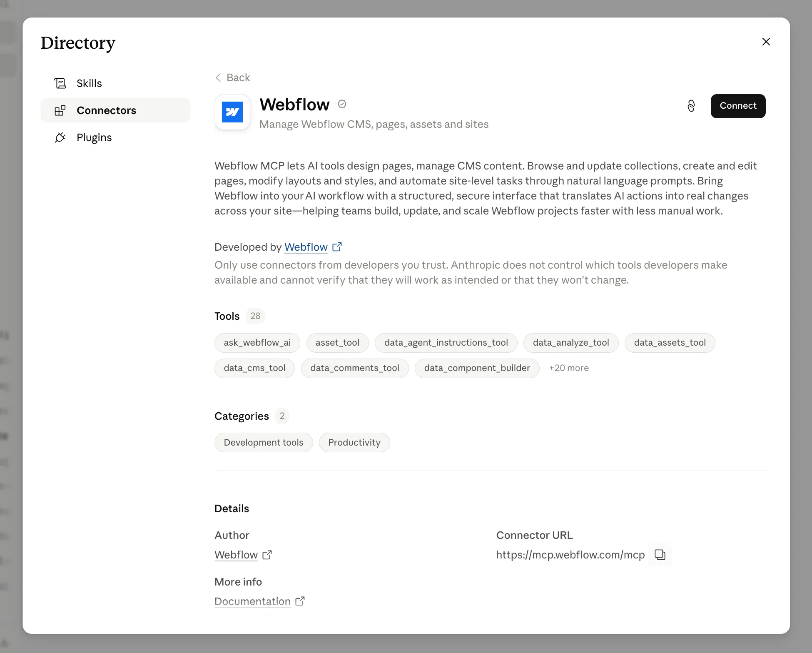812x653 pixels.
Task: Open the Developed by Webflow link
Action: point(306,247)
